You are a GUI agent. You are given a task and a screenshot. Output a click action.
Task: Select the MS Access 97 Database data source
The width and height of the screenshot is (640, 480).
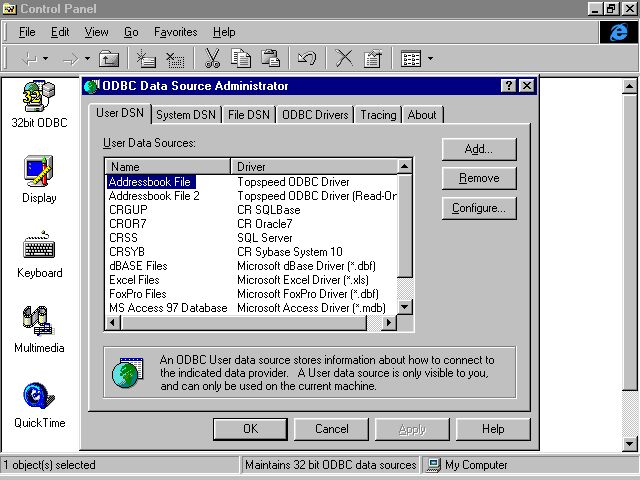click(x=168, y=308)
